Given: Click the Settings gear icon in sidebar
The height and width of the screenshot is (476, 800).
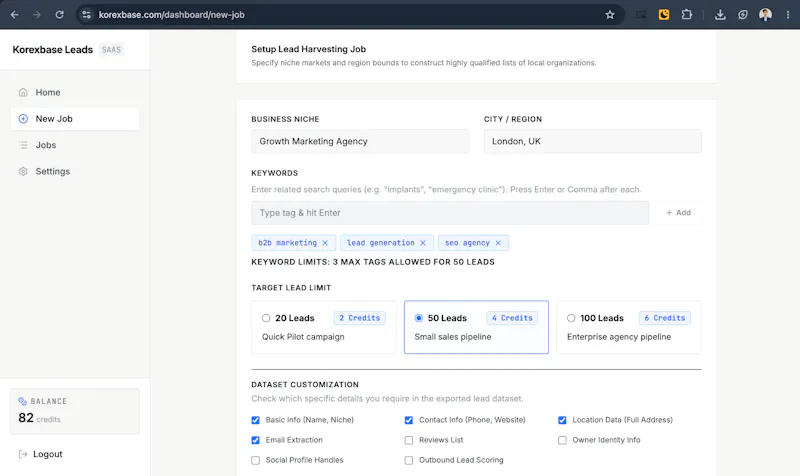Looking at the screenshot, I should point(23,171).
